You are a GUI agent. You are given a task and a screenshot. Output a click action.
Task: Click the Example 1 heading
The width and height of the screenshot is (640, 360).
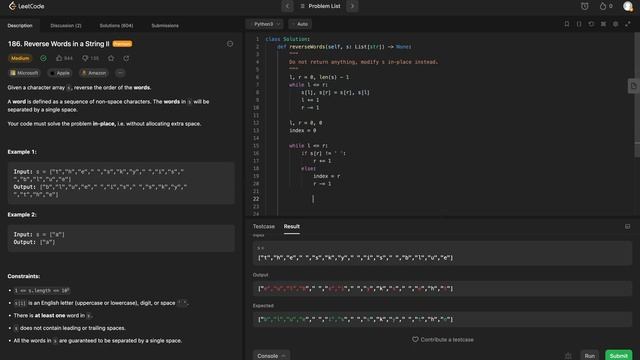point(22,152)
